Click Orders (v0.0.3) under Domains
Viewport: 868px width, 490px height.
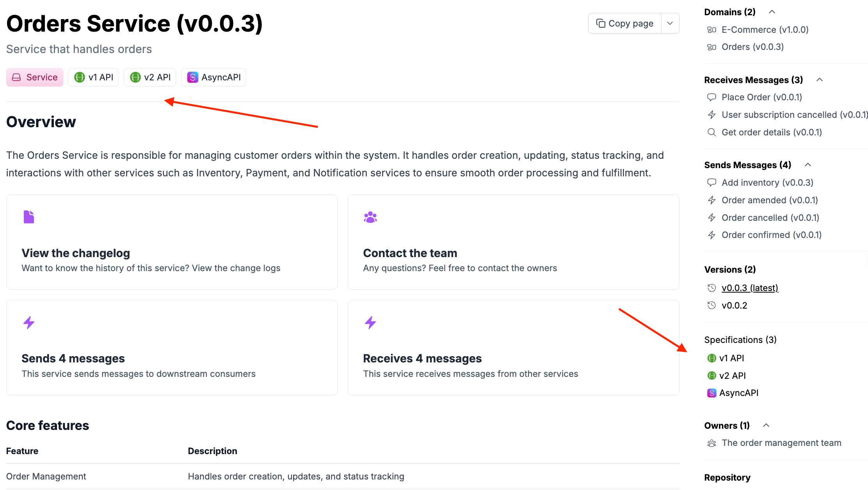pos(752,46)
